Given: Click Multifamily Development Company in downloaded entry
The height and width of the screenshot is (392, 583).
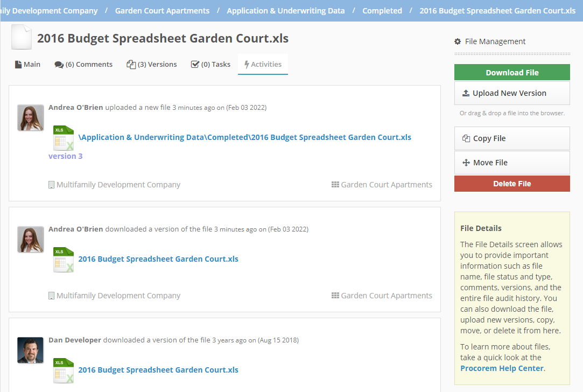Looking at the screenshot, I should click(x=118, y=296).
